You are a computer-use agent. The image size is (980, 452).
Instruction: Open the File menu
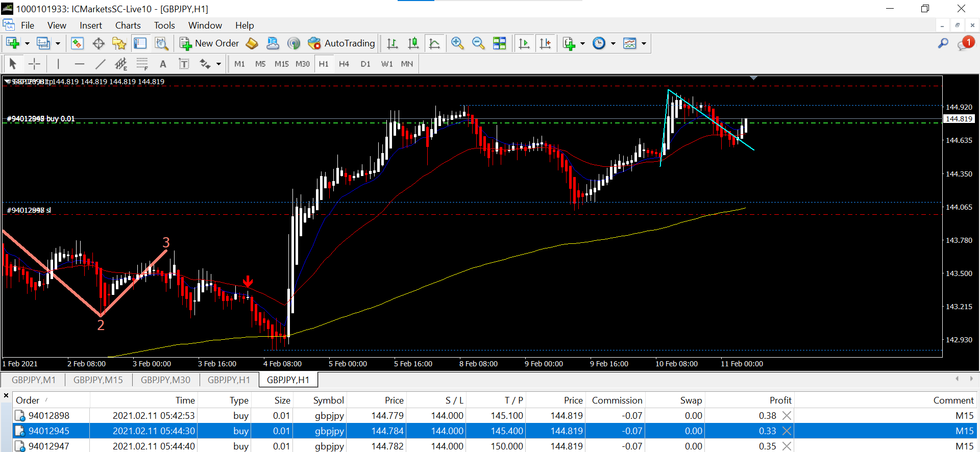28,26
